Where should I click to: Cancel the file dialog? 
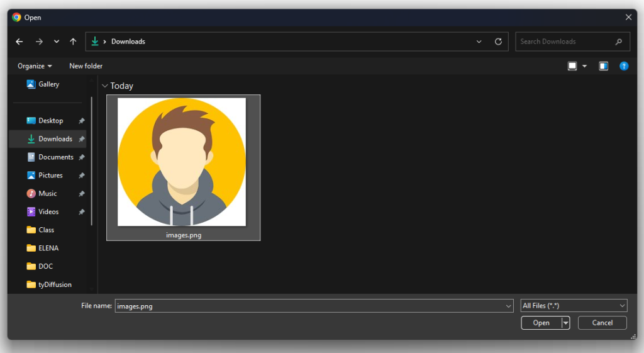(x=602, y=323)
